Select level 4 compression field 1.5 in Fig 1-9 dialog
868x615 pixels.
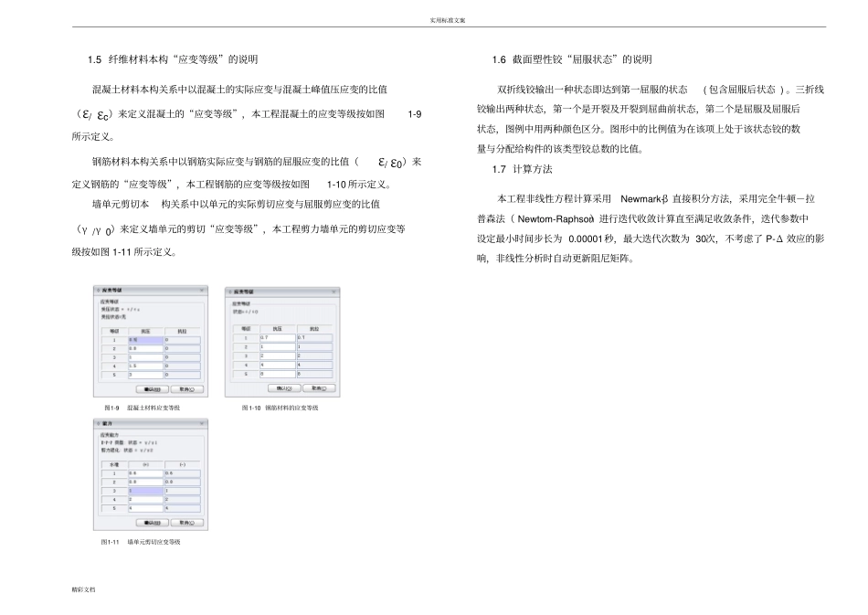(145, 366)
